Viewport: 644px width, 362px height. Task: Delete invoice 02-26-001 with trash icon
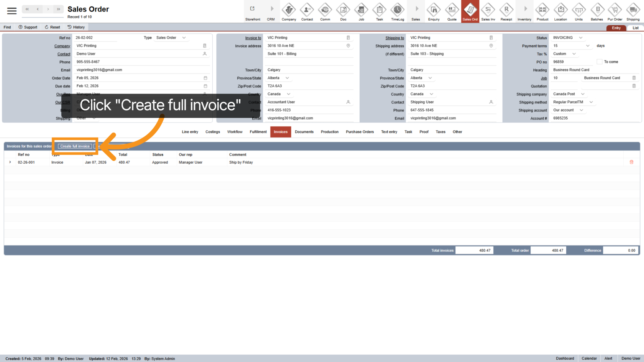click(x=631, y=162)
